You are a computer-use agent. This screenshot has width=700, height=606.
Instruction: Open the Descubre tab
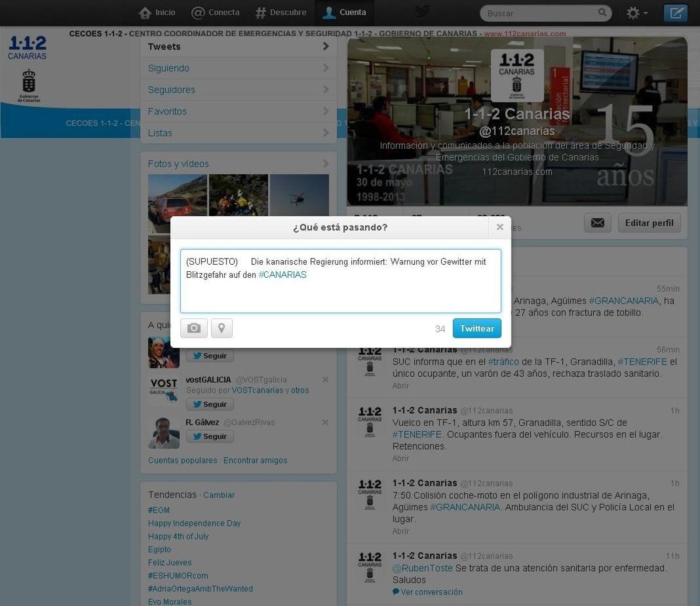(281, 12)
